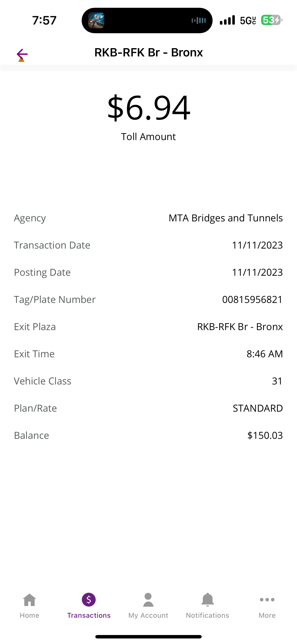Tap the More three-dots icon

(x=267, y=600)
